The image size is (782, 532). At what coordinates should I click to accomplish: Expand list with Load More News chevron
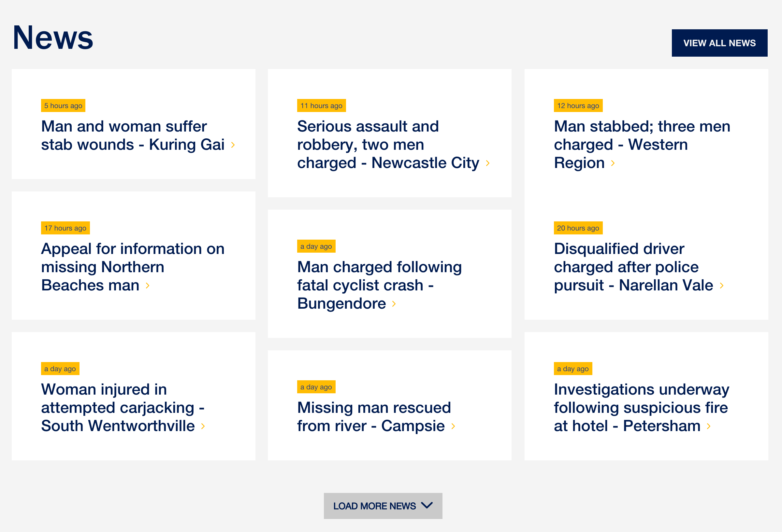click(427, 505)
